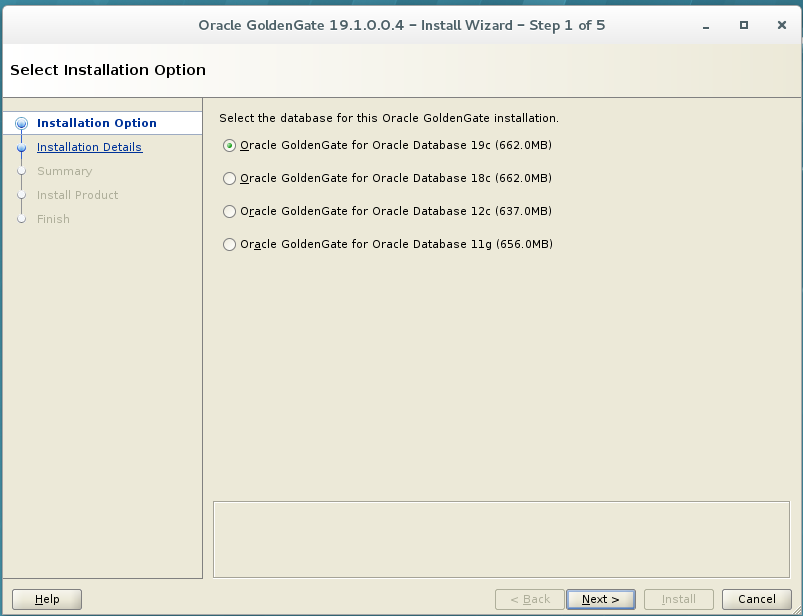Open Help for the install wizard
803x616 pixels.
tap(47, 599)
